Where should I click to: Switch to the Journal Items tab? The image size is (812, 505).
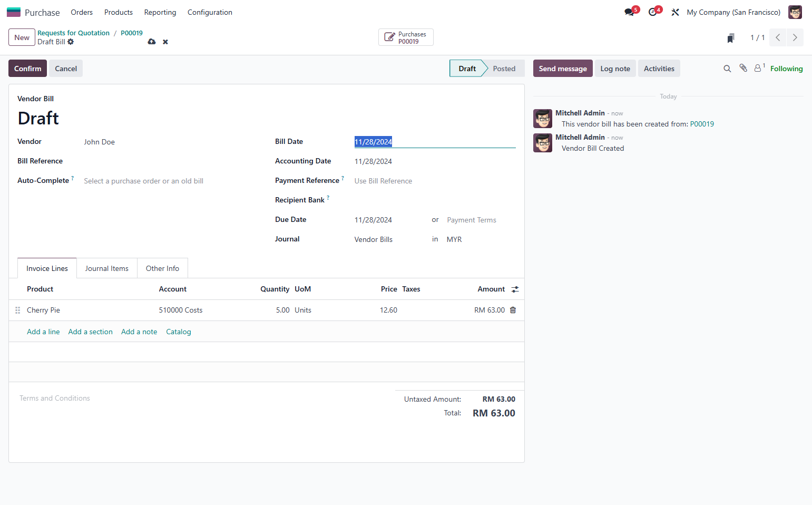click(x=107, y=268)
